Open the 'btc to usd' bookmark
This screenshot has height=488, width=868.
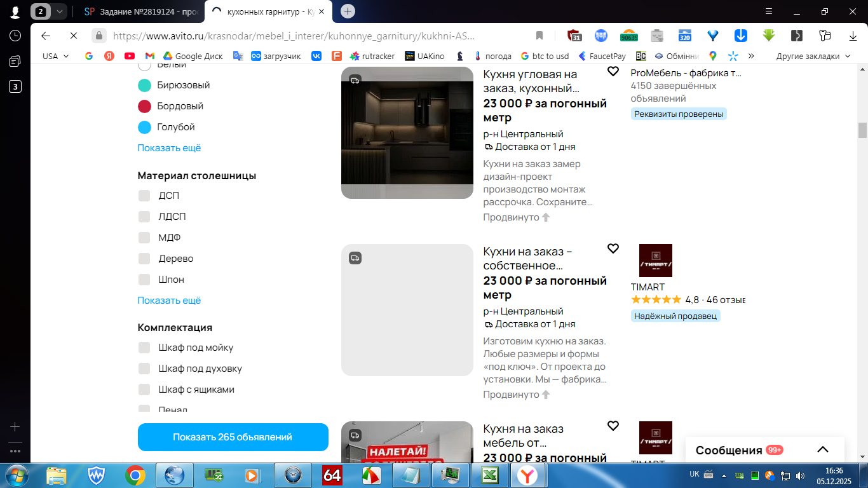[545, 56]
